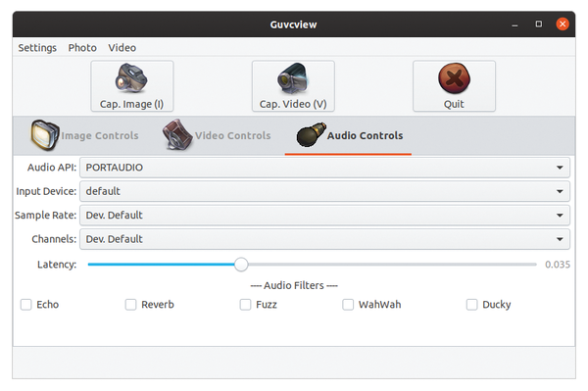Open the Photo menu

(82, 48)
